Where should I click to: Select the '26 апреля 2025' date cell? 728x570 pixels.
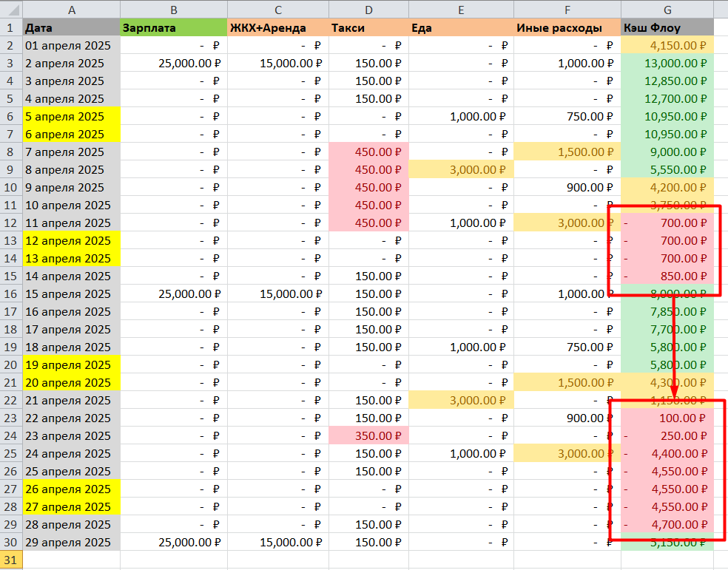click(x=72, y=489)
